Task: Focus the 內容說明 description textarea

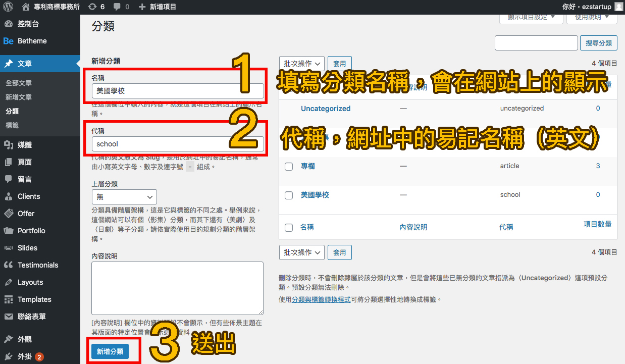Action: coord(178,288)
